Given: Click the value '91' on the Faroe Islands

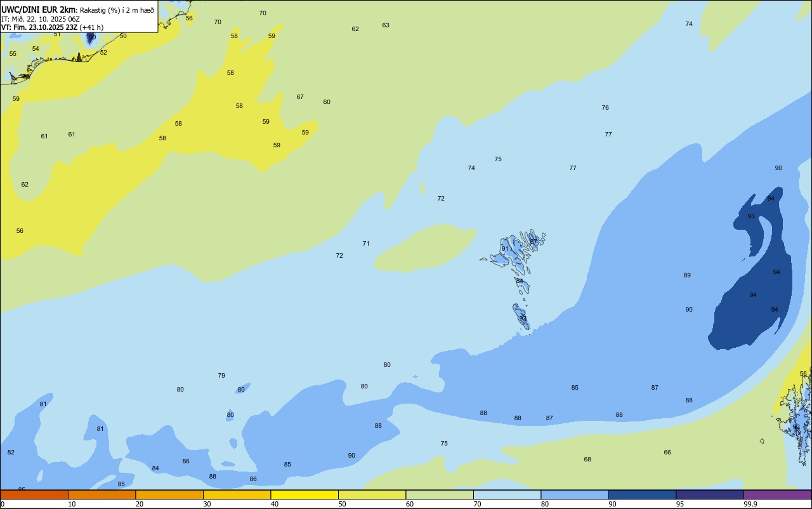Looking at the screenshot, I should (x=505, y=249).
